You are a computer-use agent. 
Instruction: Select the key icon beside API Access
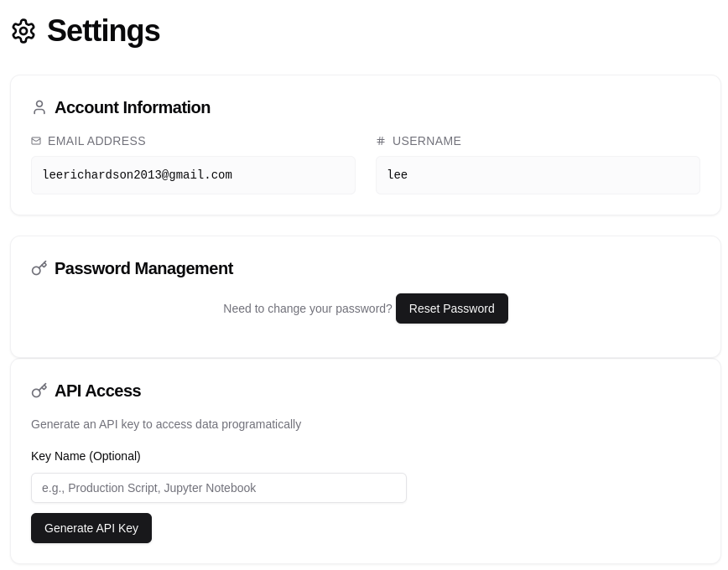click(39, 391)
